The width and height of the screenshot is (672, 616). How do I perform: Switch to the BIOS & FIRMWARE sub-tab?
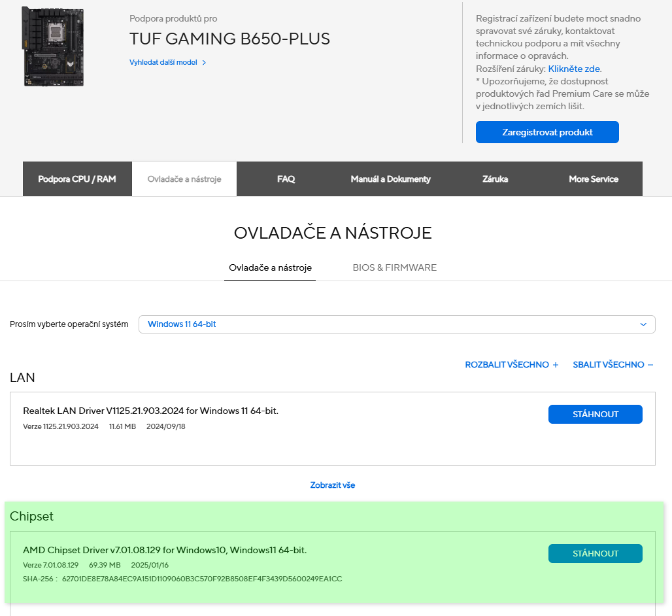(x=394, y=268)
